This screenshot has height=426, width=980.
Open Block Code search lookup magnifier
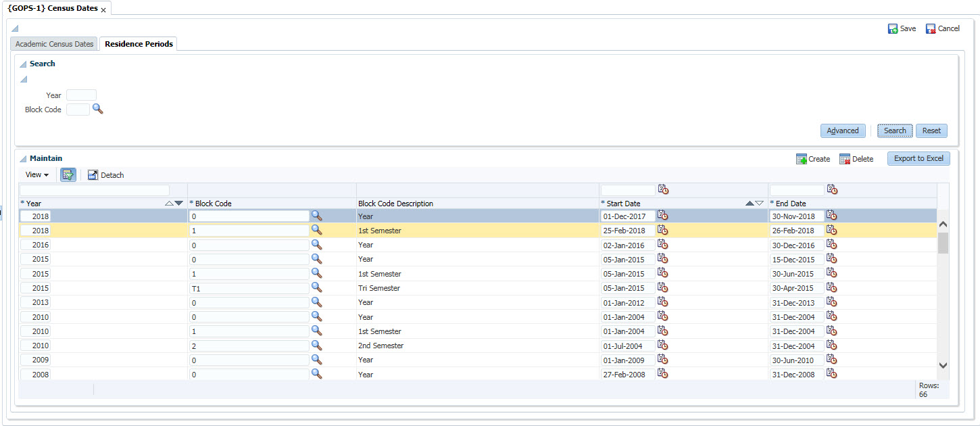pyautogui.click(x=97, y=109)
